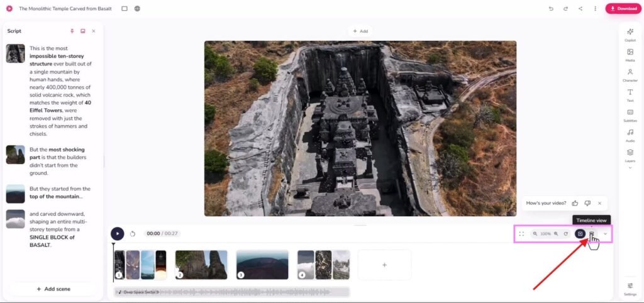Open the Character panel
The width and height of the screenshot is (644, 303).
tap(630, 75)
